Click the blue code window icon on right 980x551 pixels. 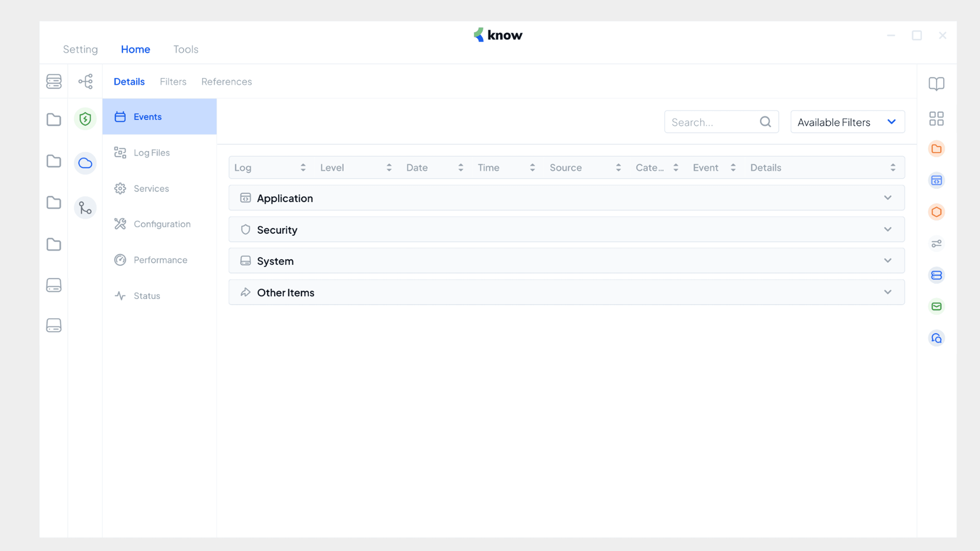coord(936,180)
